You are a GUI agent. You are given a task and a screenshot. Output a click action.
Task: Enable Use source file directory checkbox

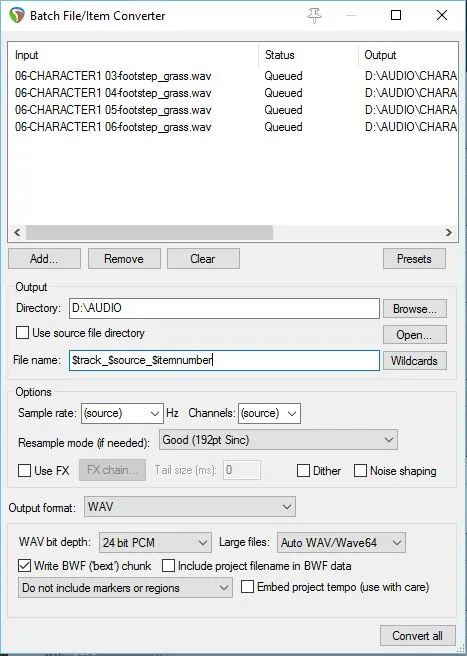(x=23, y=333)
